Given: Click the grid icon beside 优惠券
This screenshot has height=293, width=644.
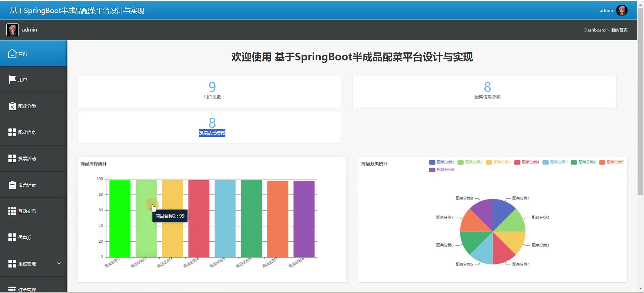Looking at the screenshot, I should (12, 237).
